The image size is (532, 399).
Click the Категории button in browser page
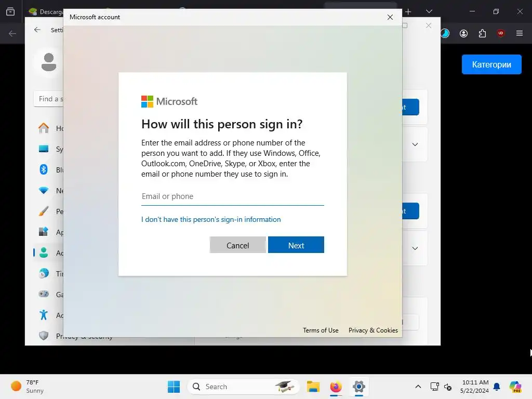click(491, 64)
